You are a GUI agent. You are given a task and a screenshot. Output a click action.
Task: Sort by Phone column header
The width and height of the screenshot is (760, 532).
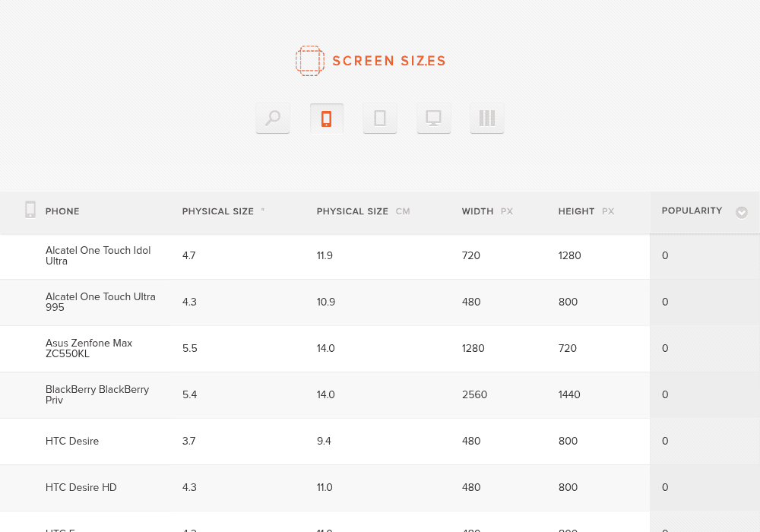(62, 211)
